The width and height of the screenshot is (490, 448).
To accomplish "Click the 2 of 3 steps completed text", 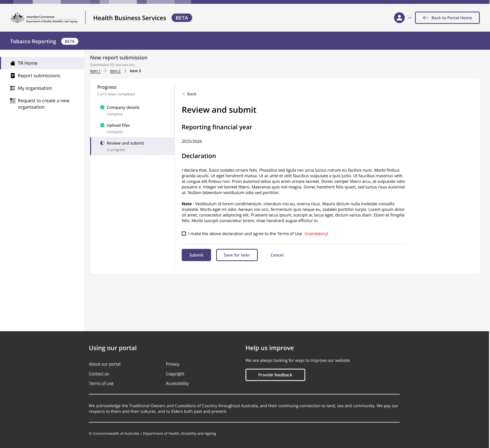I will click(x=116, y=94).
